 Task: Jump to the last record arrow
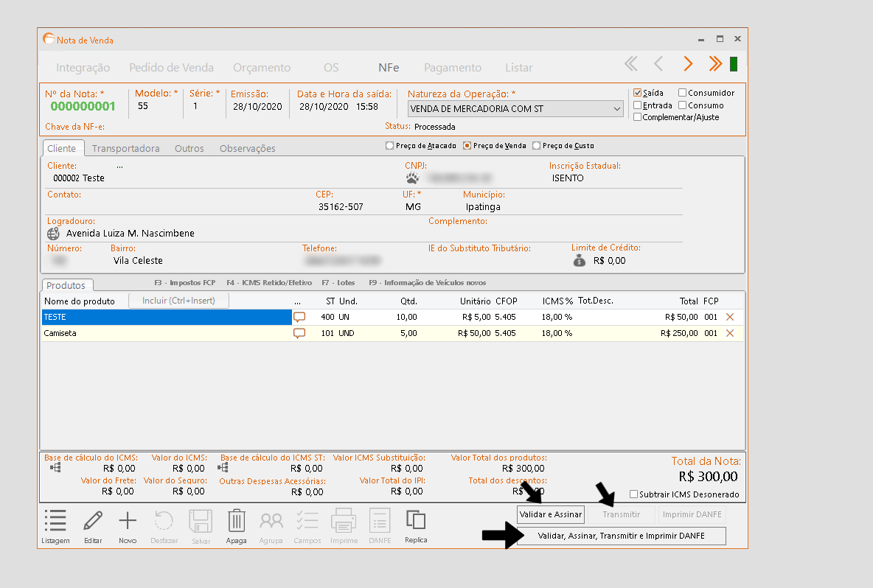pyautogui.click(x=715, y=64)
